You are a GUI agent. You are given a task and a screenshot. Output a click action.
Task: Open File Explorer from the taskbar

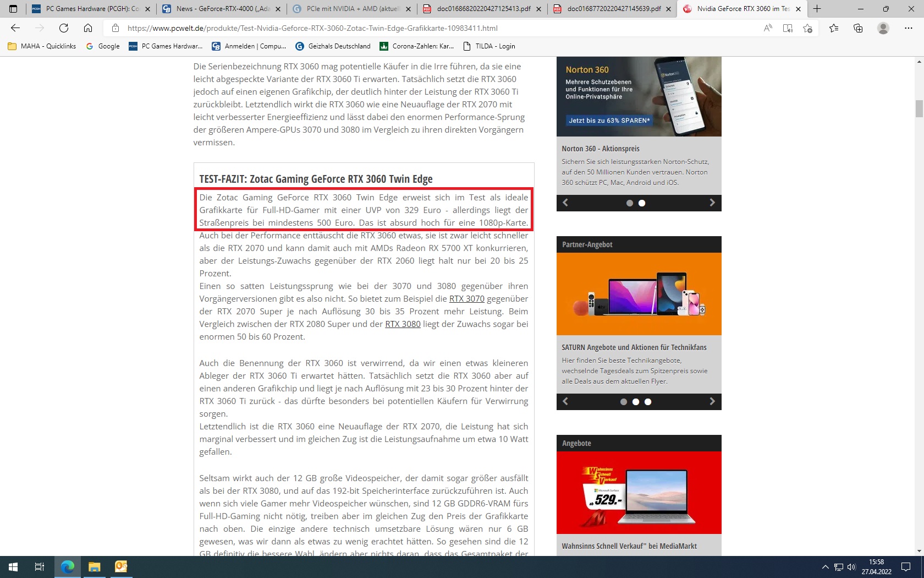pyautogui.click(x=95, y=567)
